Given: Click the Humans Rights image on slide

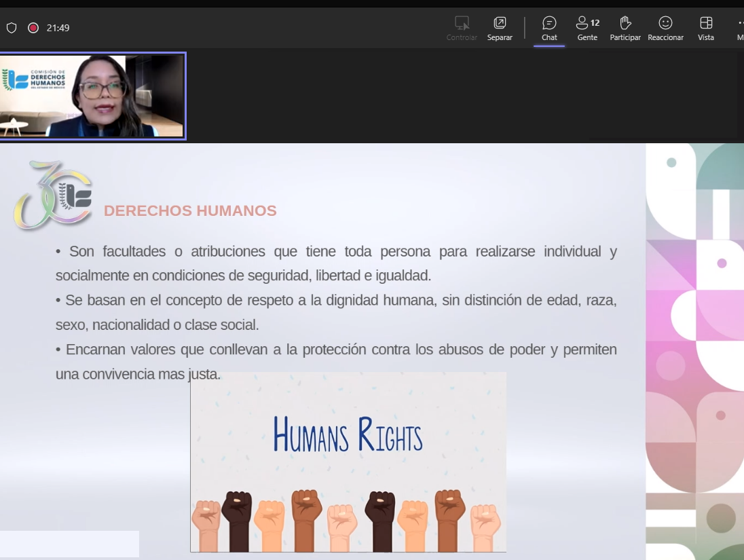Looking at the screenshot, I should [348, 462].
